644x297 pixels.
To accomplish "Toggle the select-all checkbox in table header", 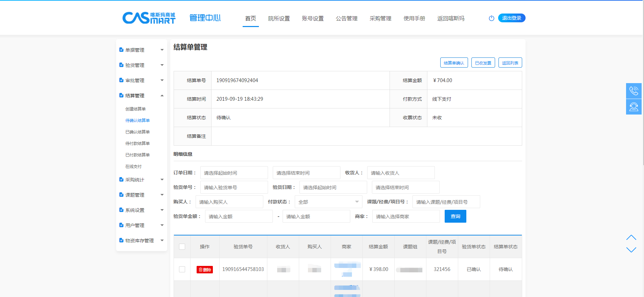I will [x=182, y=247].
